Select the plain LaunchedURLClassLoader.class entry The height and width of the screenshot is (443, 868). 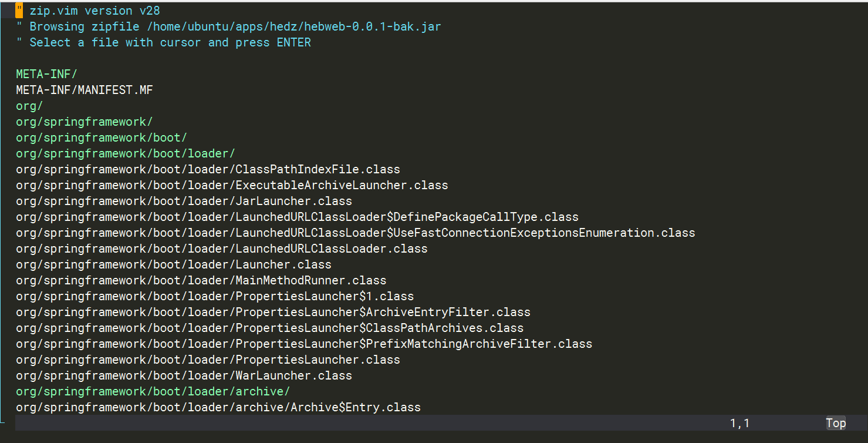coord(222,249)
